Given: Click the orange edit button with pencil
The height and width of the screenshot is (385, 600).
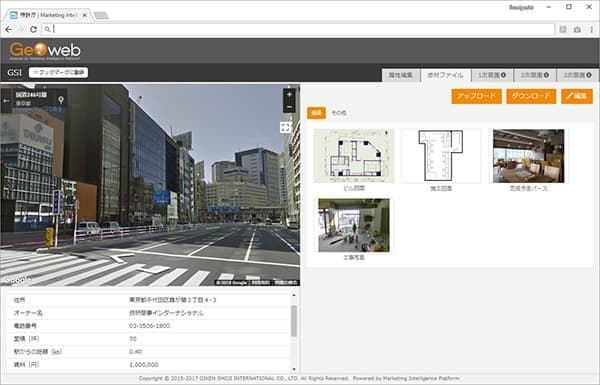Looking at the screenshot, I should (577, 96).
